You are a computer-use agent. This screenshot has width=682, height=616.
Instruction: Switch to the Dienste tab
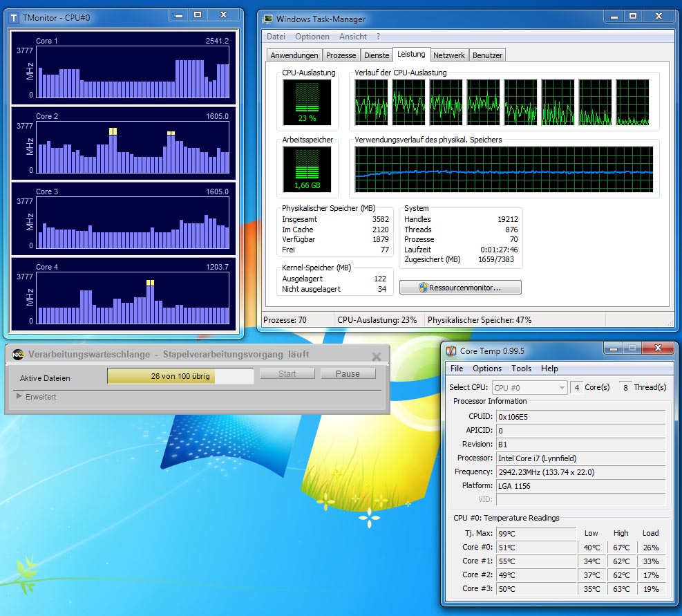click(x=377, y=55)
